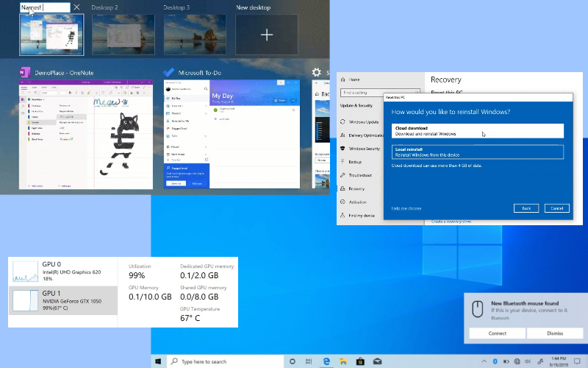Click the Find a setting search box
Viewport: 588px width, 368px height.
380,93
